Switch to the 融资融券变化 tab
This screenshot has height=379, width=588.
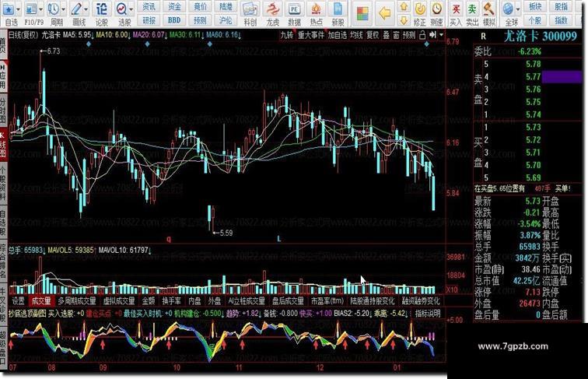pyautogui.click(x=421, y=300)
